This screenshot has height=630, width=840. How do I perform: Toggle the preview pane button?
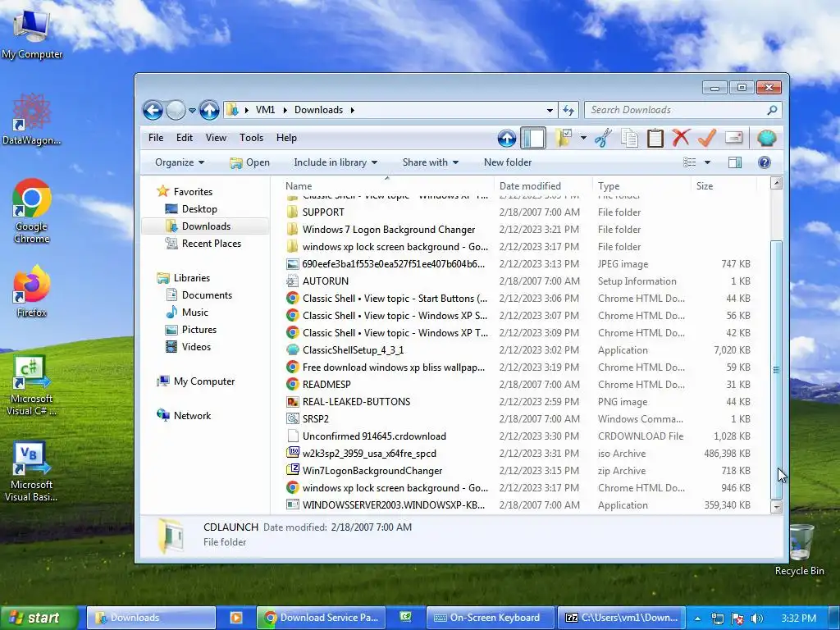735,162
